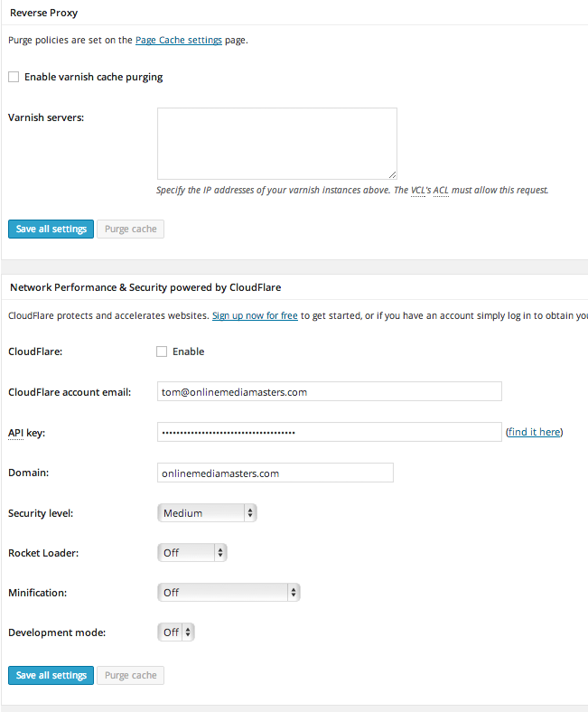Focus the Varnish servers text area
Viewport: 588px width, 712px height.
(276, 144)
